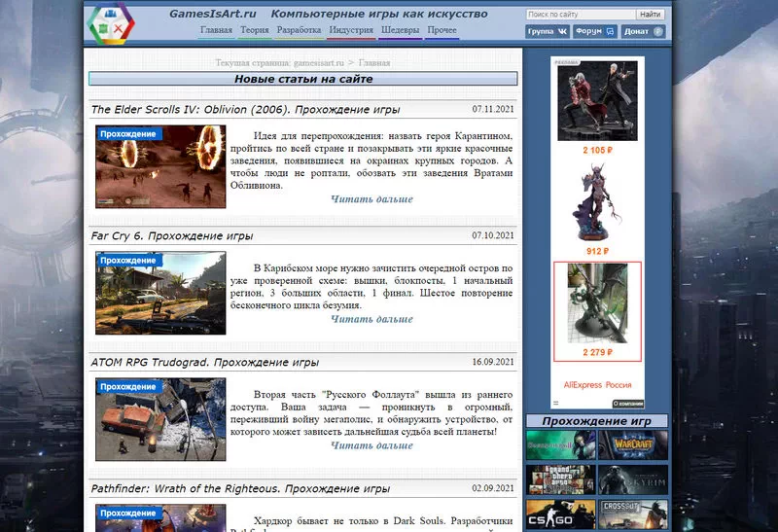Click the 16.09.2021 article date
The image size is (778, 532).
[493, 362]
